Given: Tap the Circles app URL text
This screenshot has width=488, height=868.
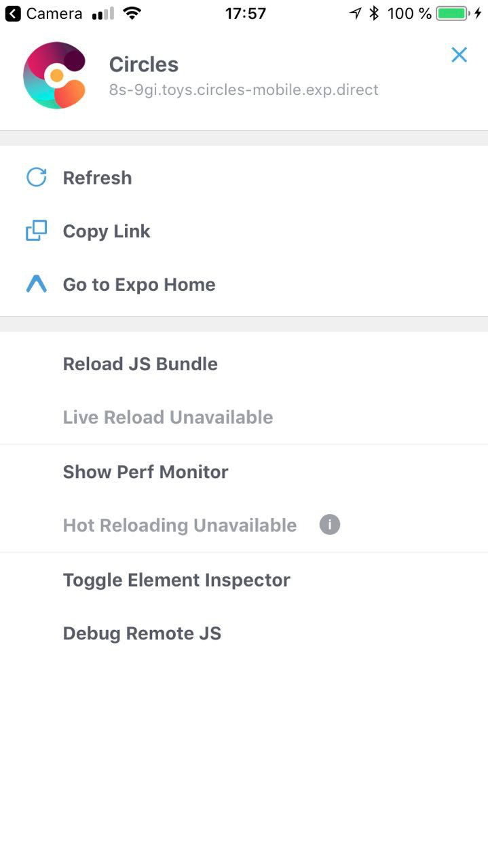Looking at the screenshot, I should [x=243, y=90].
